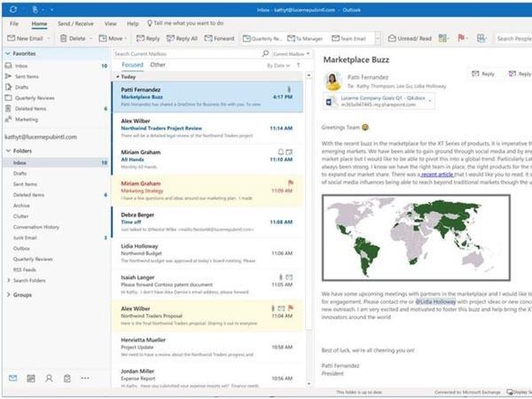Screen dimensions: 532x399
Task: Collapse the Today group header
Action: tap(118, 77)
